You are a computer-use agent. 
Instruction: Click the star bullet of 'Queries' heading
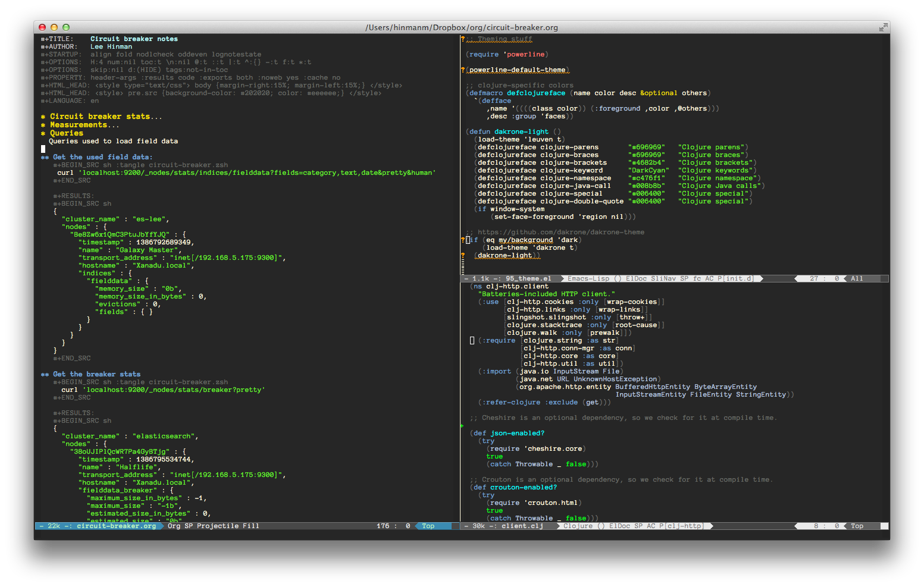(43, 134)
